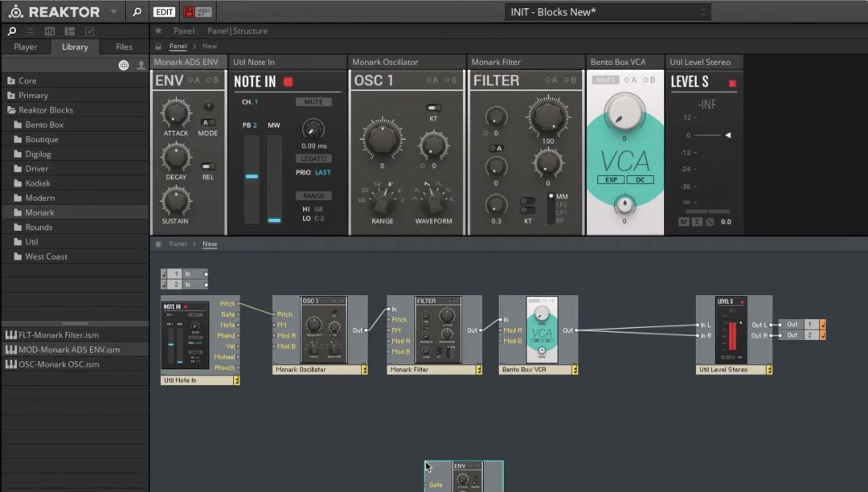868x492 pixels.
Task: Step presets with the arrows beside the preset name
Action: point(703,11)
